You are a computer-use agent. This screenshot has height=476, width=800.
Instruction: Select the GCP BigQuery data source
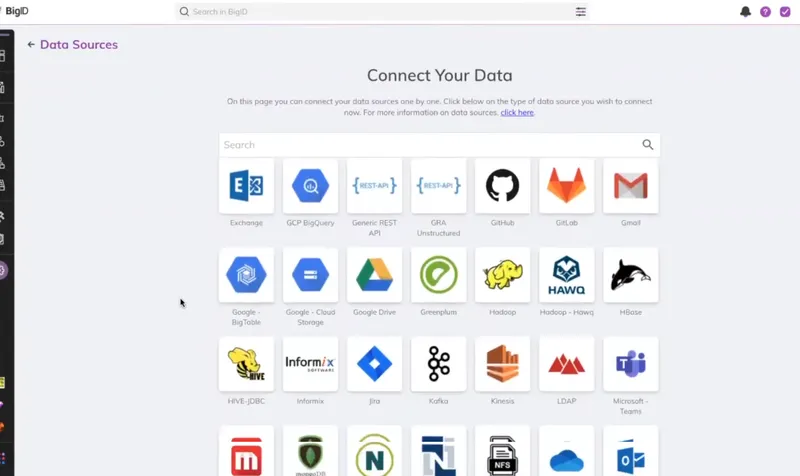pyautogui.click(x=310, y=186)
